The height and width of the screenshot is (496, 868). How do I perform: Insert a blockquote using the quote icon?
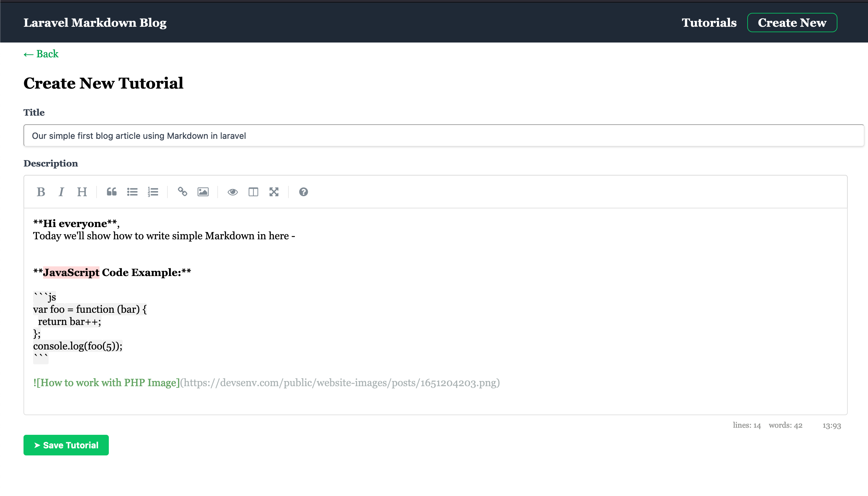tap(112, 192)
